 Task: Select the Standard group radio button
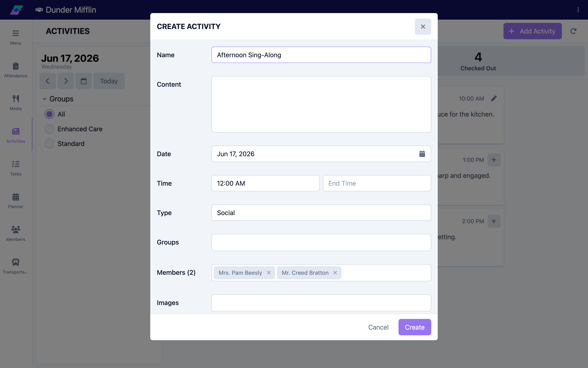[49, 144]
